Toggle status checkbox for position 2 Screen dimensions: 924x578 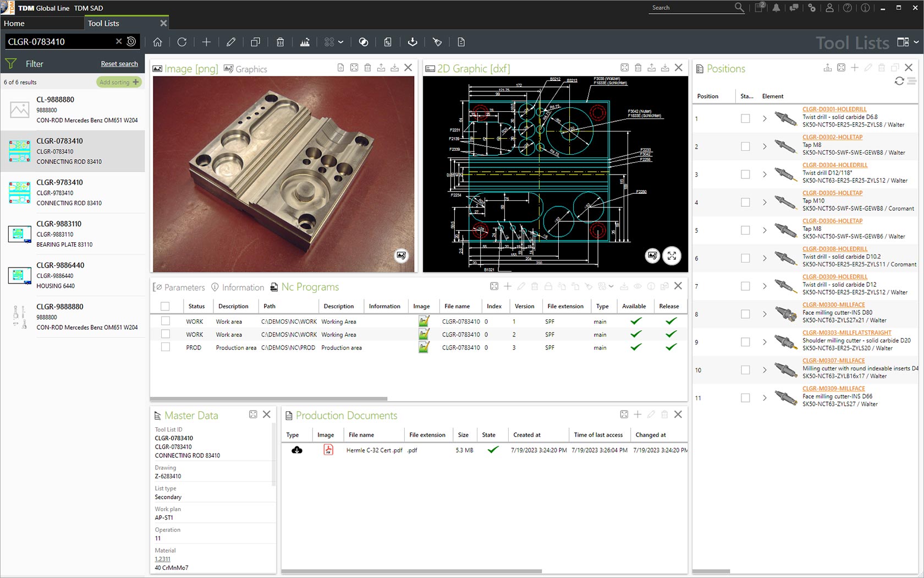click(745, 146)
